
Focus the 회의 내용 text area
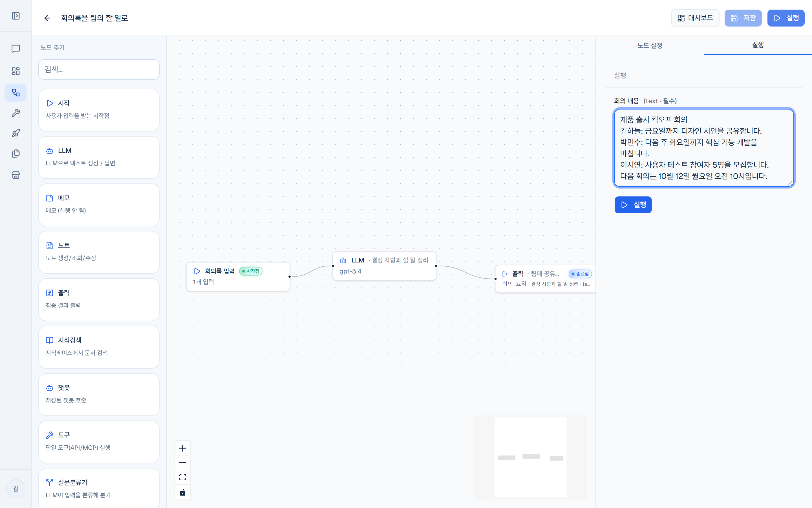(704, 148)
